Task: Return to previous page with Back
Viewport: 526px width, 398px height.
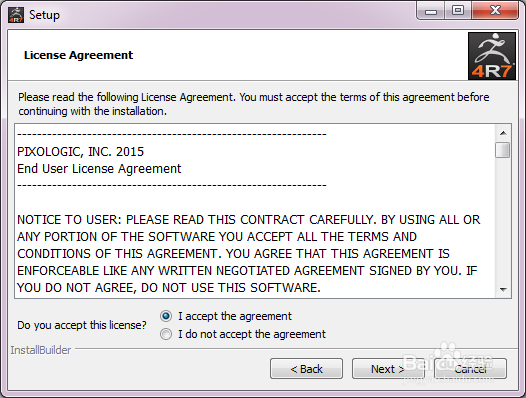Action: click(306, 369)
